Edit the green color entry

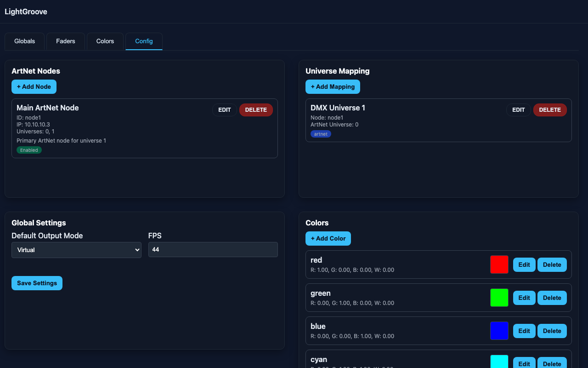pyautogui.click(x=524, y=298)
